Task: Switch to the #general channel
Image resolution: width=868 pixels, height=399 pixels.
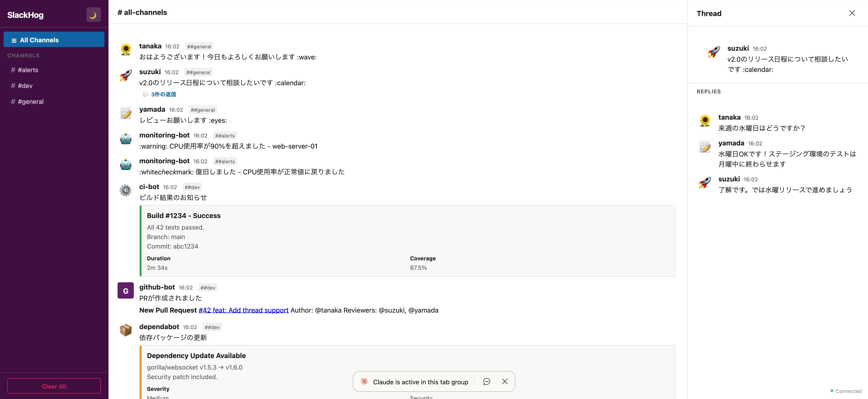Action: (x=30, y=102)
